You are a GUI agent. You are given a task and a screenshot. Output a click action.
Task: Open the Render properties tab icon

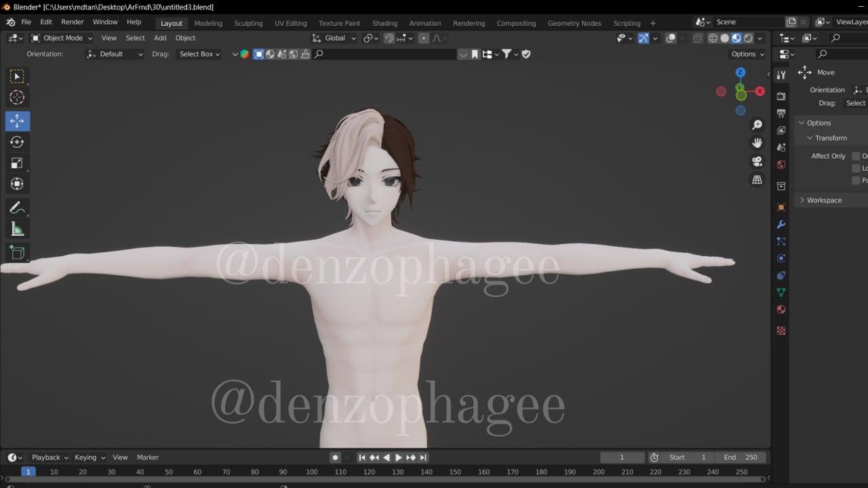click(x=781, y=96)
